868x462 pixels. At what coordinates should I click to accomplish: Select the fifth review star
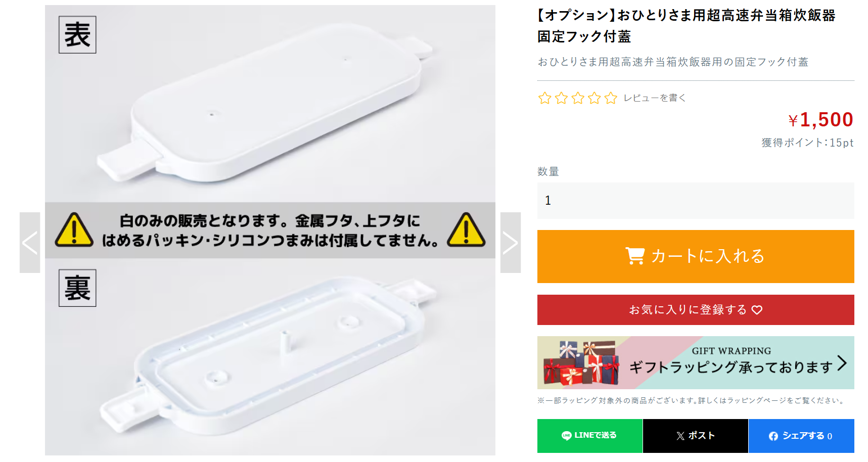click(x=611, y=98)
